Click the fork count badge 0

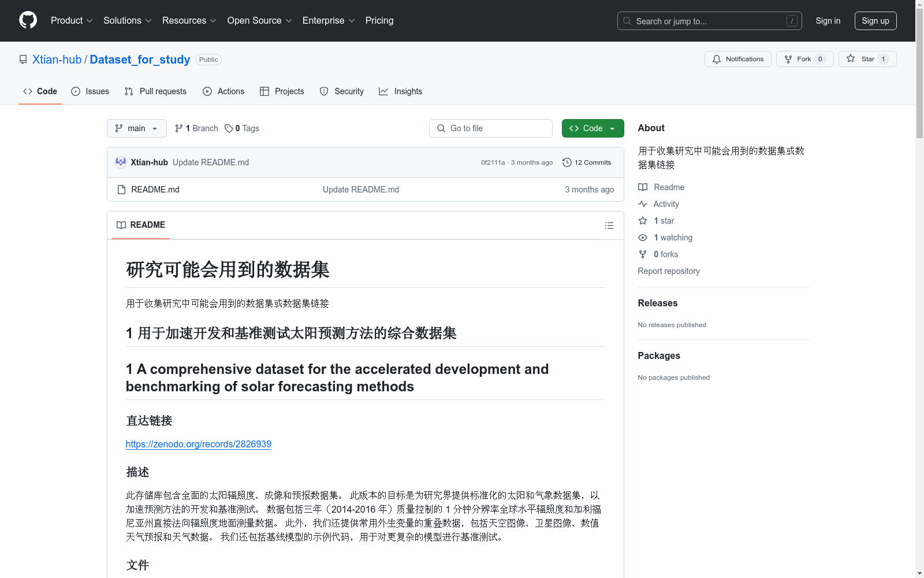[820, 59]
